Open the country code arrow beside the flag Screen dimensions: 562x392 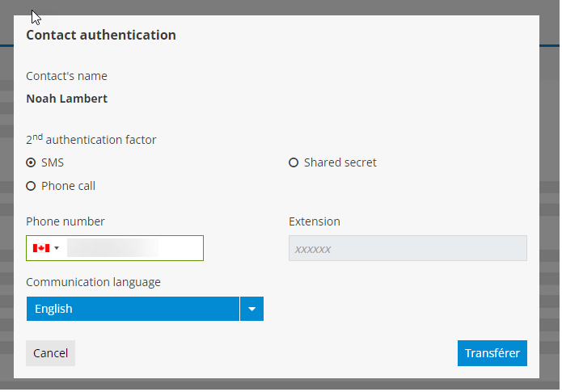click(x=57, y=248)
